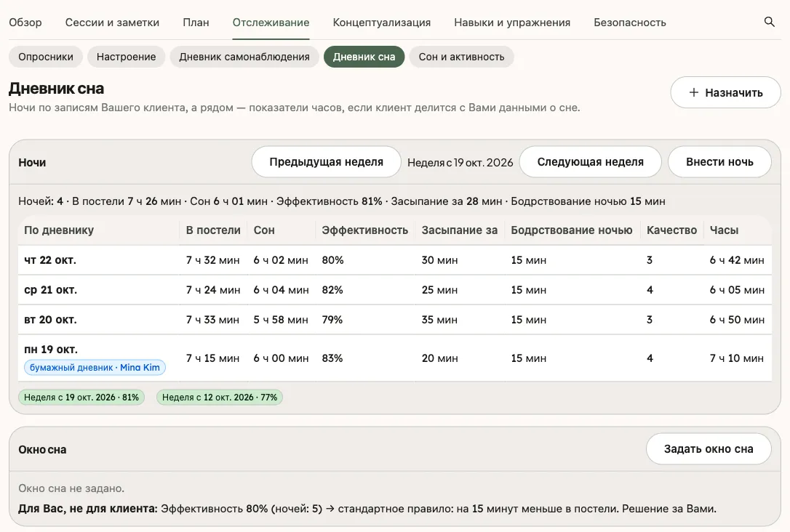
Task: Click the 5 ч 58 мин sleep cell
Action: pos(281,320)
